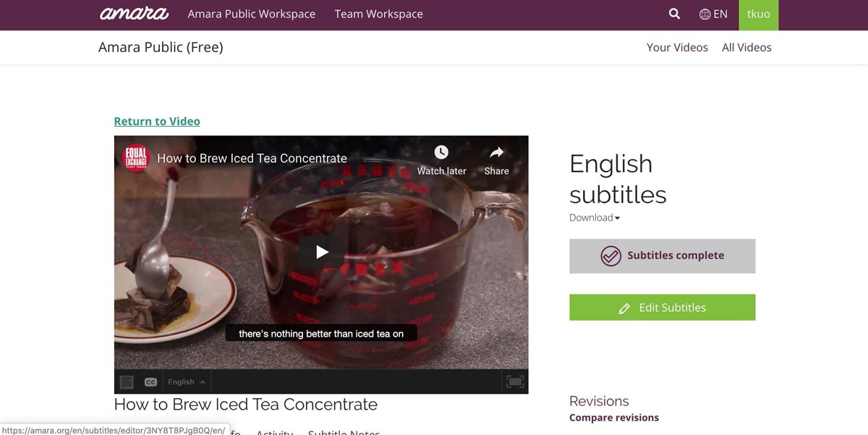Click the Compare revisions link
Viewport: 868px width, 435px height.
pos(614,418)
